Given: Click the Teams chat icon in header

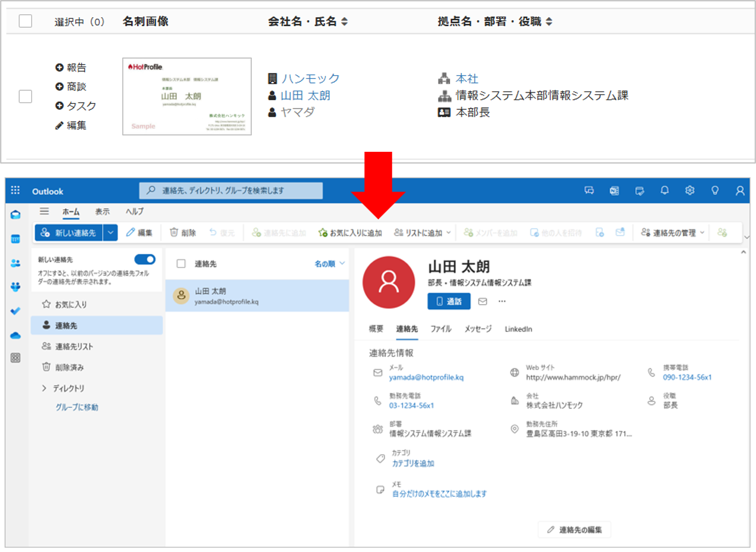Looking at the screenshot, I should point(589,190).
